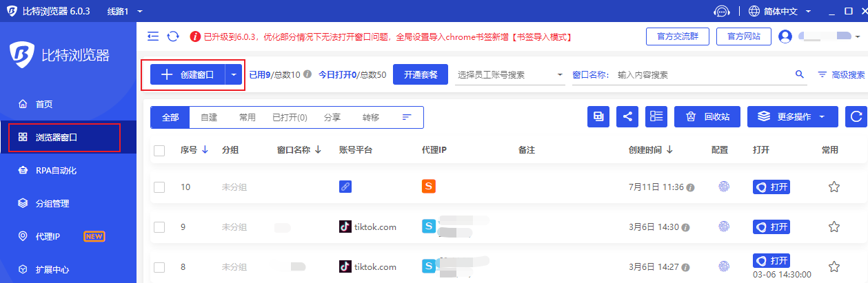Expand the 创建窗口 dropdown arrow

tap(234, 74)
